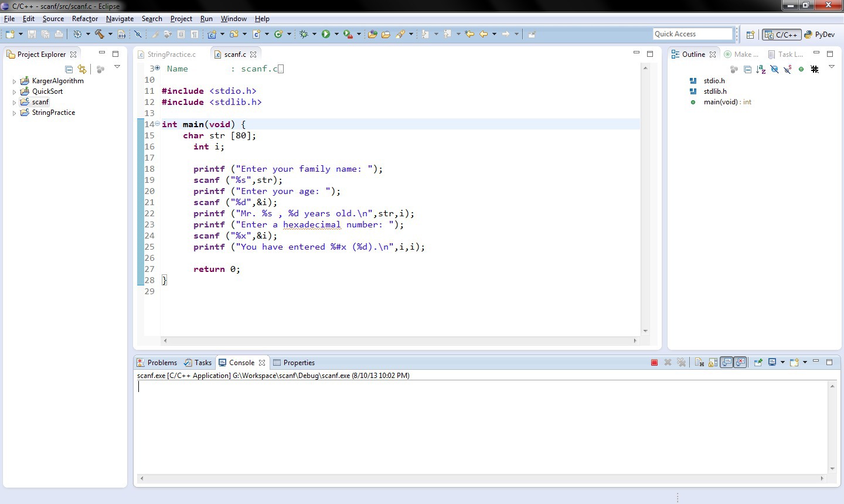
Task: Expand the StringPractice project node
Action: point(14,113)
